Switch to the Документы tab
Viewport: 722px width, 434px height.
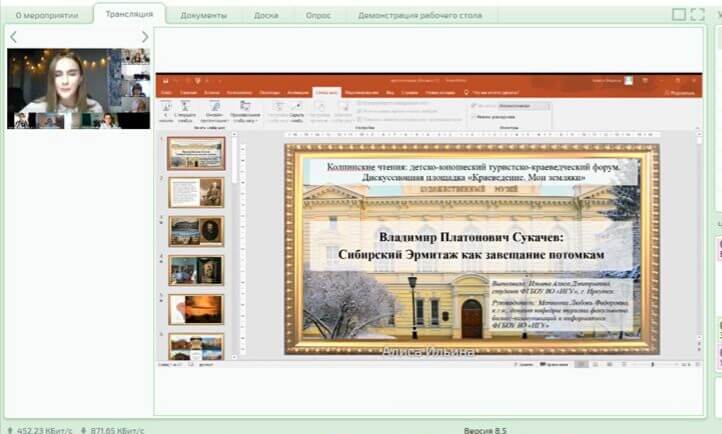click(204, 16)
